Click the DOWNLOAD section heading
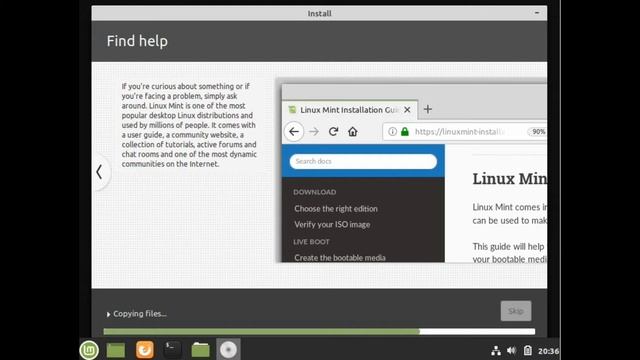640x360 pixels. pos(315,192)
